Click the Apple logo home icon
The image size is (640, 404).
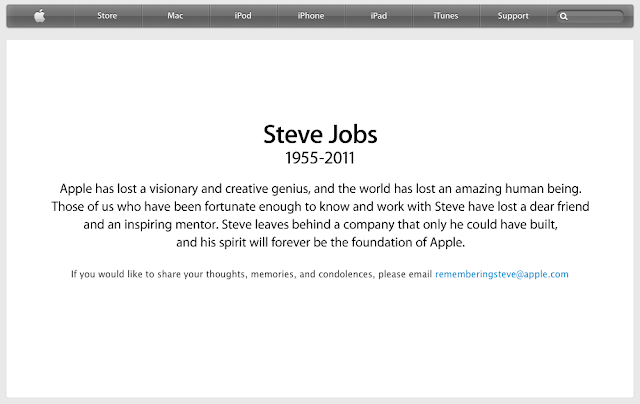pyautogui.click(x=40, y=16)
